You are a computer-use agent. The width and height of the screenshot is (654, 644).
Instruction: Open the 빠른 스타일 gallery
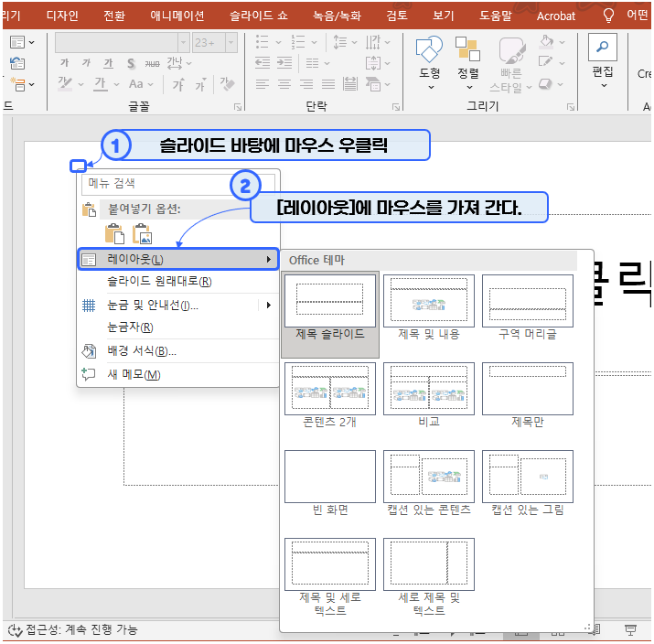(x=511, y=65)
